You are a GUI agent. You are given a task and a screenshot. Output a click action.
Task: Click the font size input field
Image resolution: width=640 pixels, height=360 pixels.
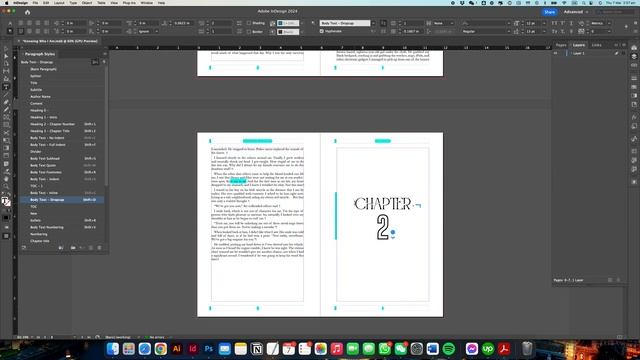pos(533,23)
